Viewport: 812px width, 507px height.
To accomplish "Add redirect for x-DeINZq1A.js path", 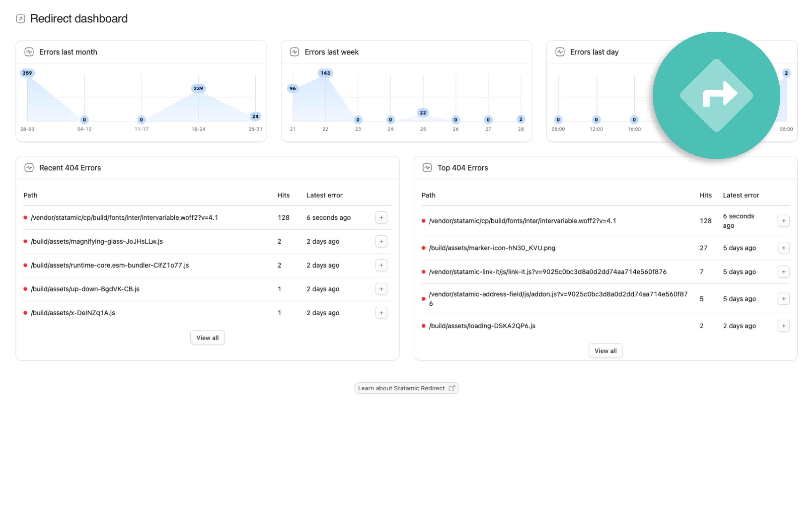I will point(381,313).
